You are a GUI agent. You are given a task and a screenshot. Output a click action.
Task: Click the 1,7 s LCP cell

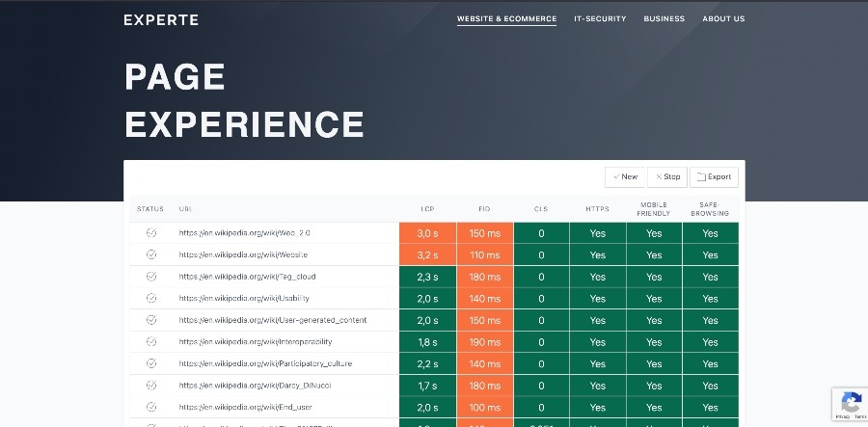click(427, 386)
